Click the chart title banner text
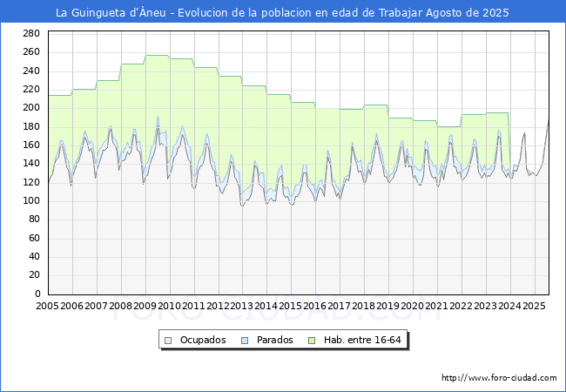The image size is (566, 392). [282, 13]
